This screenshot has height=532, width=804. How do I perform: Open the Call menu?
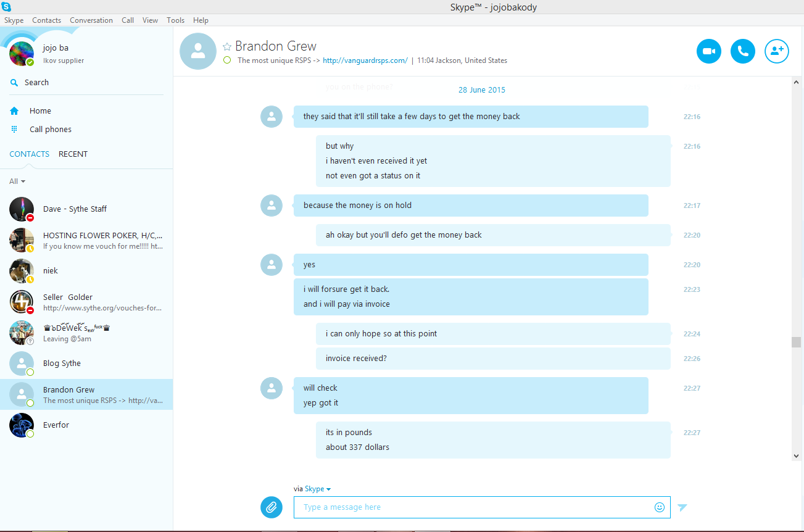pos(128,20)
